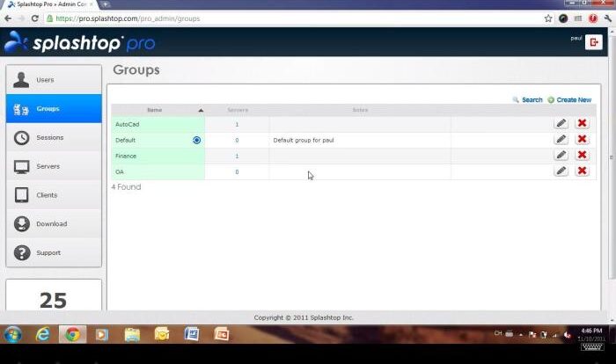The height and width of the screenshot is (364, 616).
Task: Launch Internet Explorer from taskbar
Action: [x=43, y=335]
